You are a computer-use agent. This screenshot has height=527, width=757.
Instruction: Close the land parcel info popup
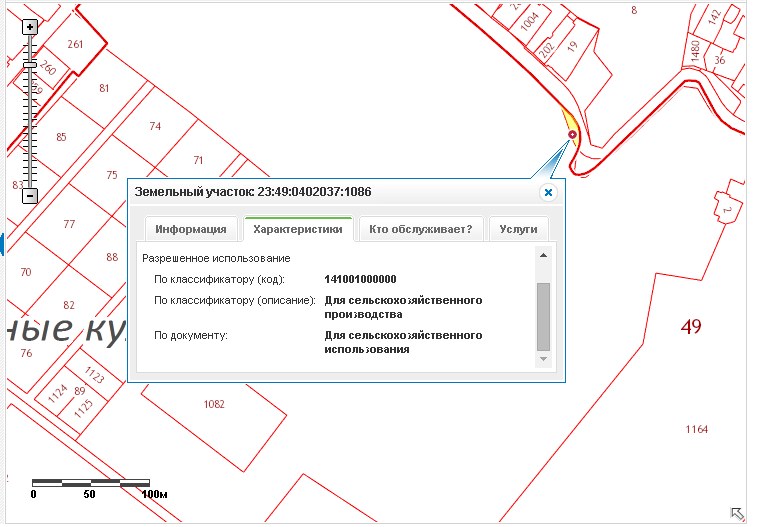pyautogui.click(x=548, y=192)
